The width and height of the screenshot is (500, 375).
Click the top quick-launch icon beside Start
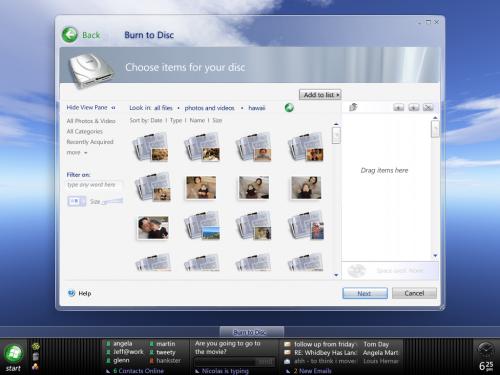(x=36, y=346)
